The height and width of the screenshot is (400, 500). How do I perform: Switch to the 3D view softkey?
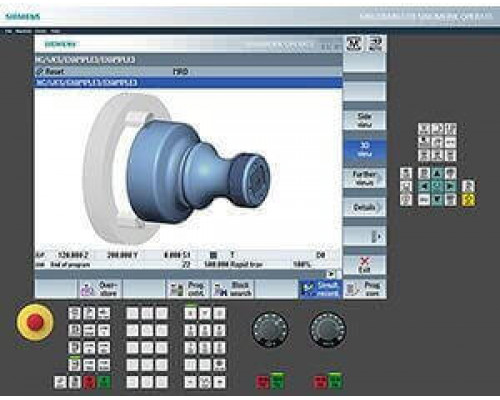(365, 149)
